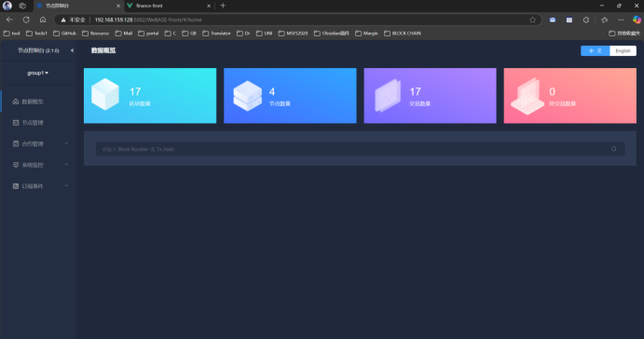Expand the 合约管理 sidebar submenu
644x339 pixels.
point(38,143)
